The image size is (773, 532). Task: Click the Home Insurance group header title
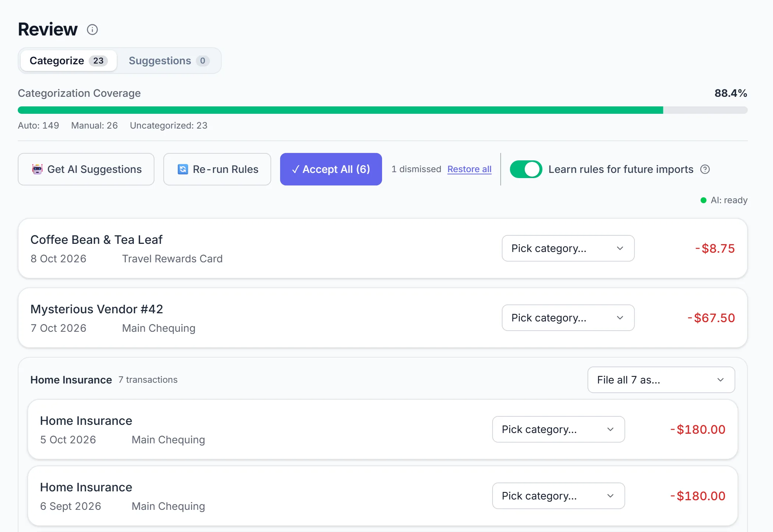pyautogui.click(x=71, y=380)
